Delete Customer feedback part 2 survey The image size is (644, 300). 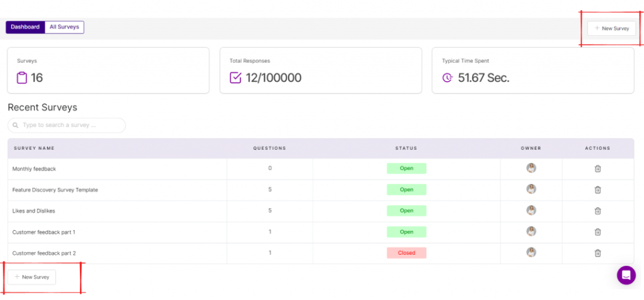597,253
